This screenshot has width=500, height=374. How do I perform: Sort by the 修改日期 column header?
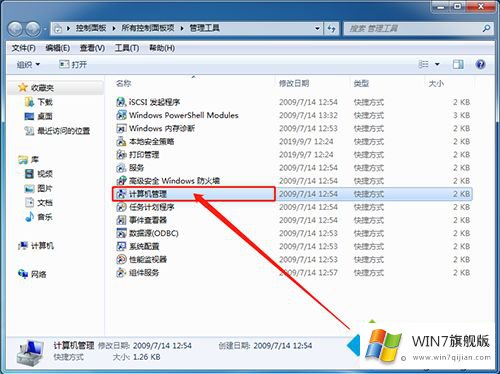(294, 83)
